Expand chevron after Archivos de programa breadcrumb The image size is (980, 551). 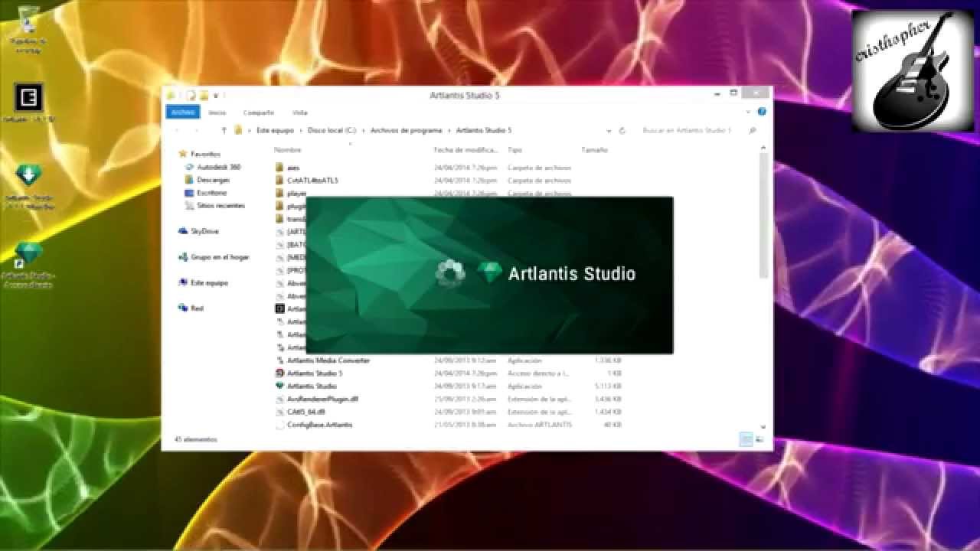pos(449,131)
